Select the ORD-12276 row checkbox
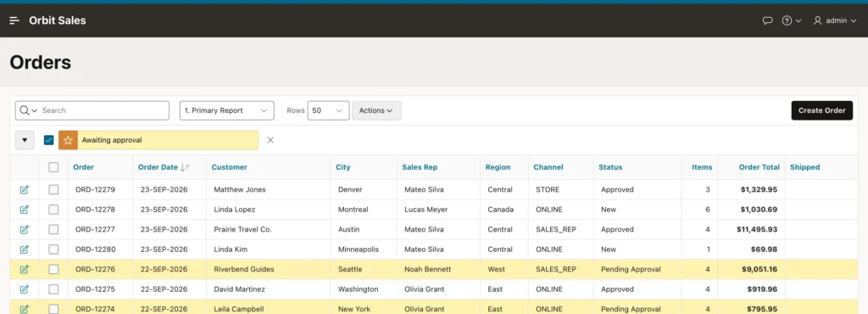 (53, 269)
